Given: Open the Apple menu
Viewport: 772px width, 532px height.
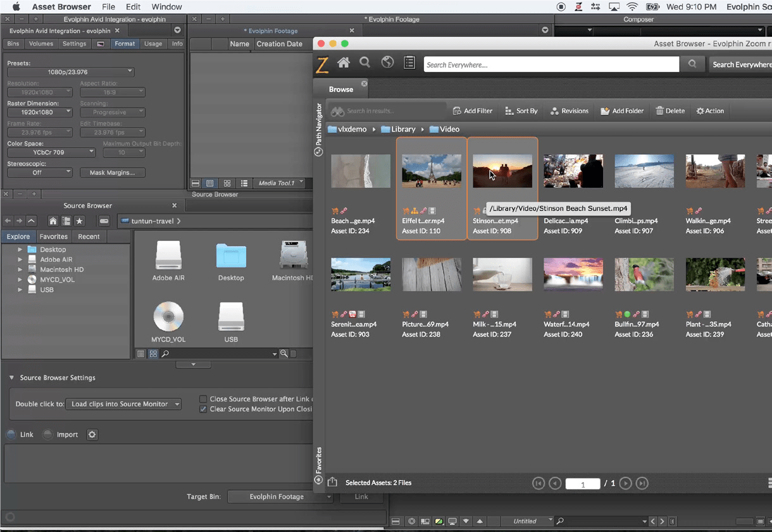Looking at the screenshot, I should coord(16,7).
